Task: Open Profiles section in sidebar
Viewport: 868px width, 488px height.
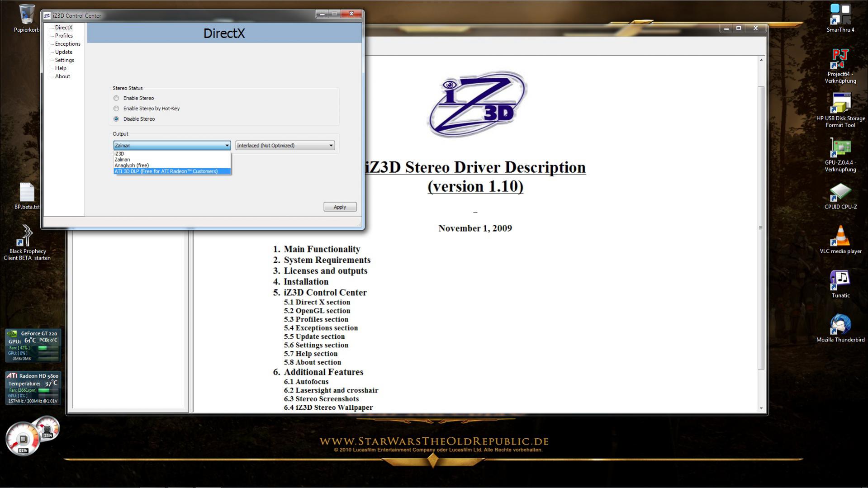Action: coord(64,36)
